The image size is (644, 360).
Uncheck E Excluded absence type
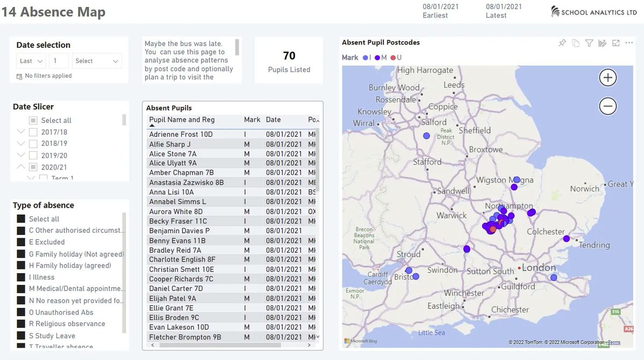tap(21, 242)
